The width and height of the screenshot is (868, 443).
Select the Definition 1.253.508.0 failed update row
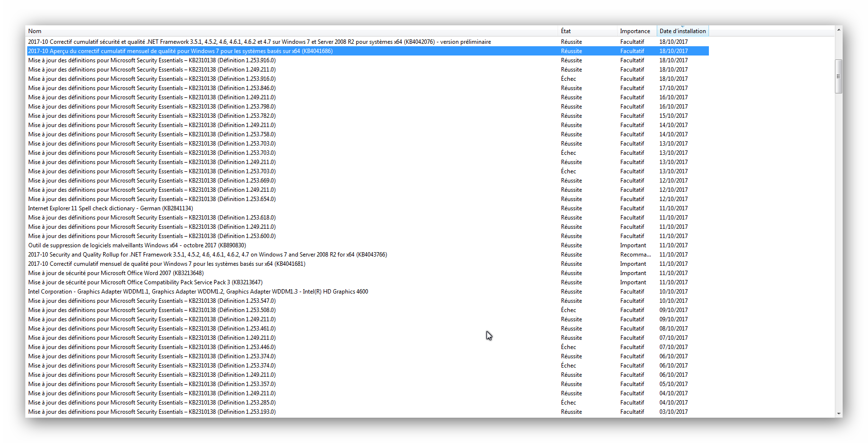[152, 310]
